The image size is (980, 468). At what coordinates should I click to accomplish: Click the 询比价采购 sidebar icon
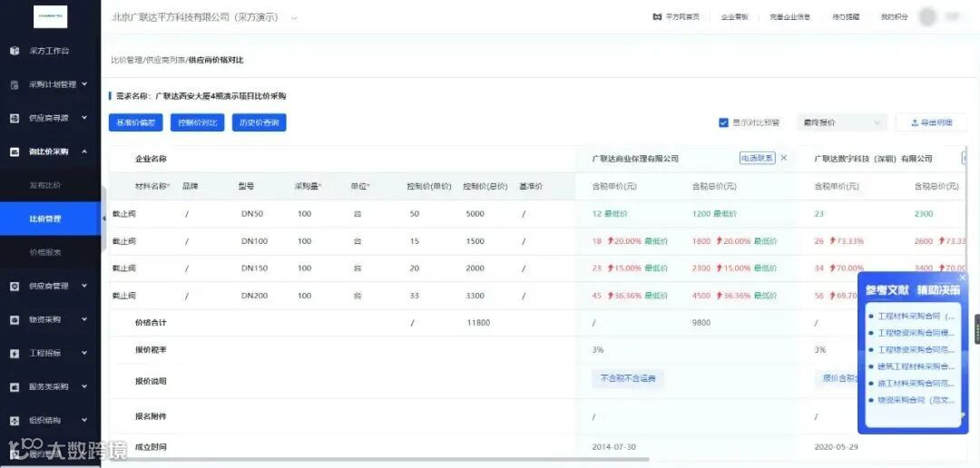pyautogui.click(x=15, y=151)
